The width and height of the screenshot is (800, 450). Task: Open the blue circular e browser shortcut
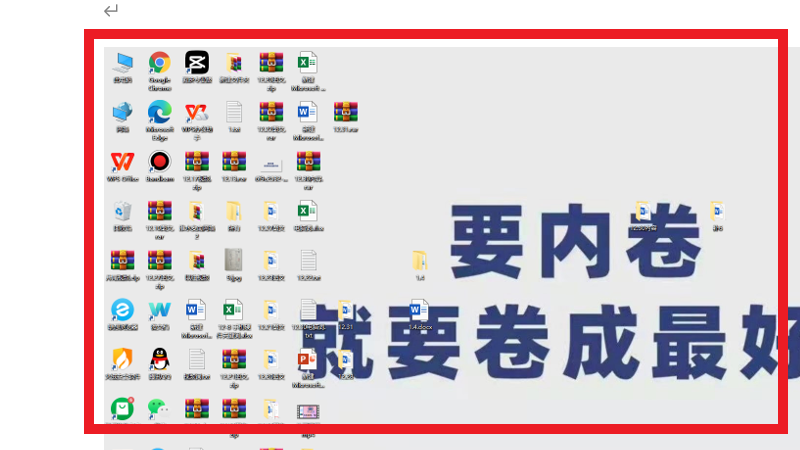[122, 310]
